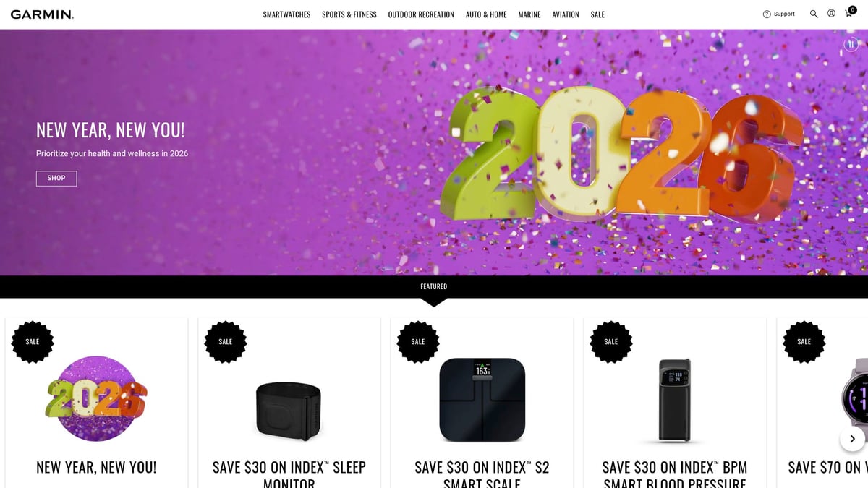Open the account profile icon
The width and height of the screenshot is (868, 488).
click(x=831, y=14)
